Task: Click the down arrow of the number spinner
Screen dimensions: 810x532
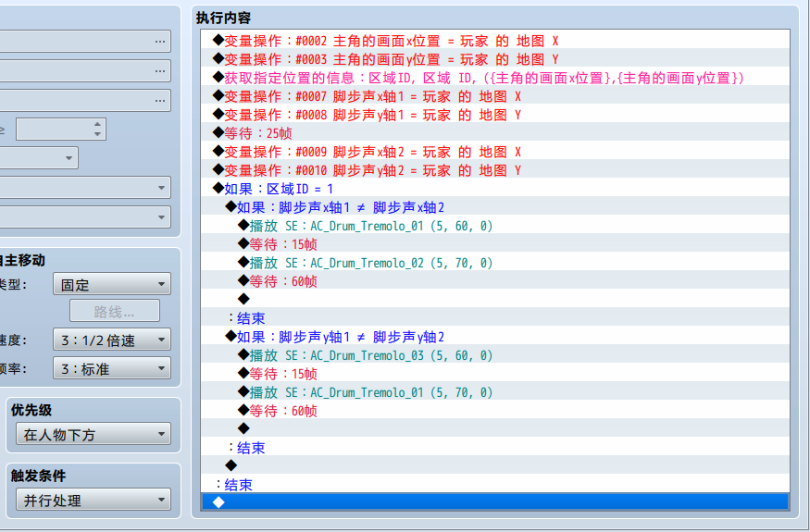Action: pos(97,134)
